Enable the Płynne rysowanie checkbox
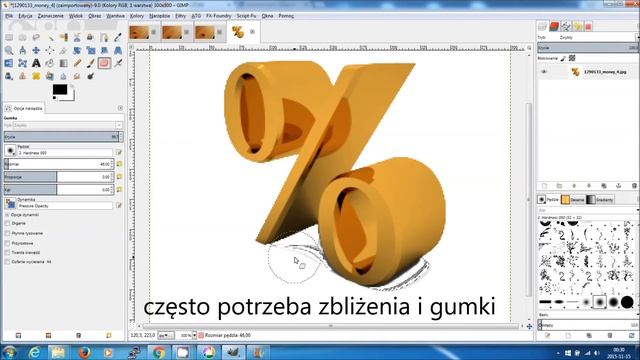The width and height of the screenshot is (640, 360). point(7,233)
